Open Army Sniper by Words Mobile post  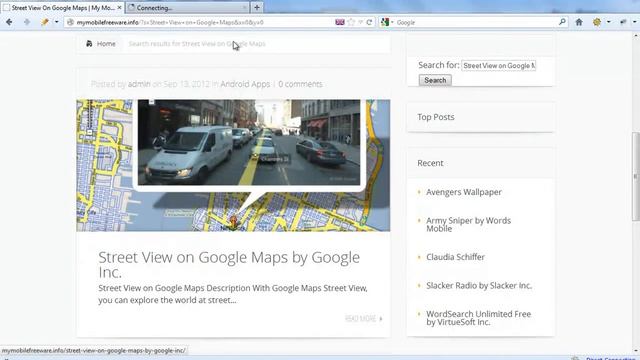pyautogui.click(x=469, y=224)
